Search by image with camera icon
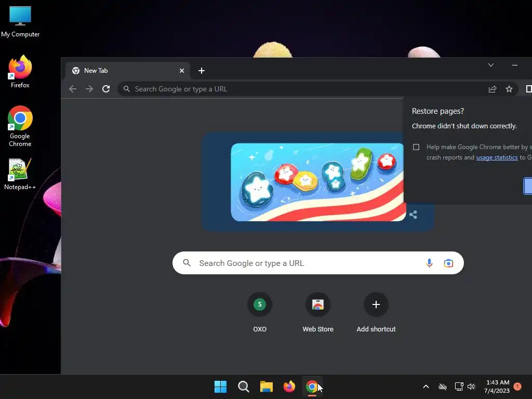Viewport: 532px width, 399px height. pyautogui.click(x=448, y=263)
